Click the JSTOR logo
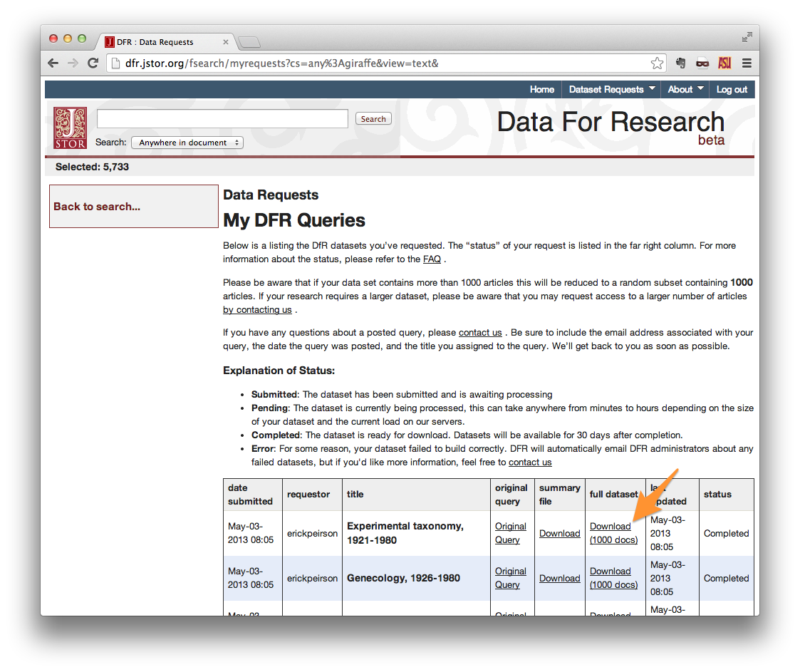 (70, 128)
